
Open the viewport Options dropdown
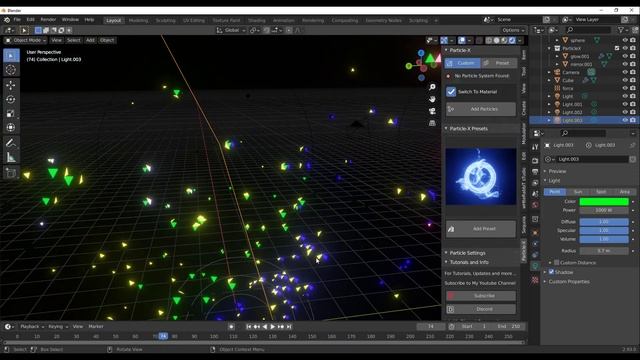[513, 30]
